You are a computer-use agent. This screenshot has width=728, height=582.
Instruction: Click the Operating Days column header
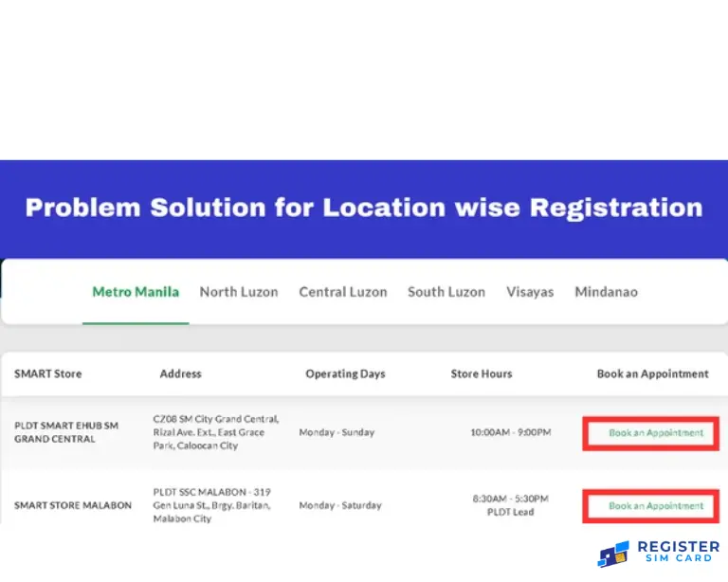tap(345, 374)
